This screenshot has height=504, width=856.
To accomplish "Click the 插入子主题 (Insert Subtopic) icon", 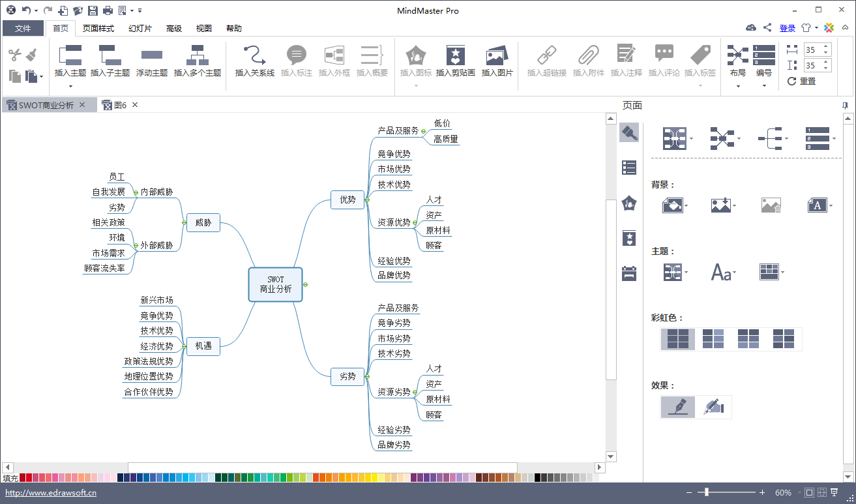I will [x=110, y=54].
